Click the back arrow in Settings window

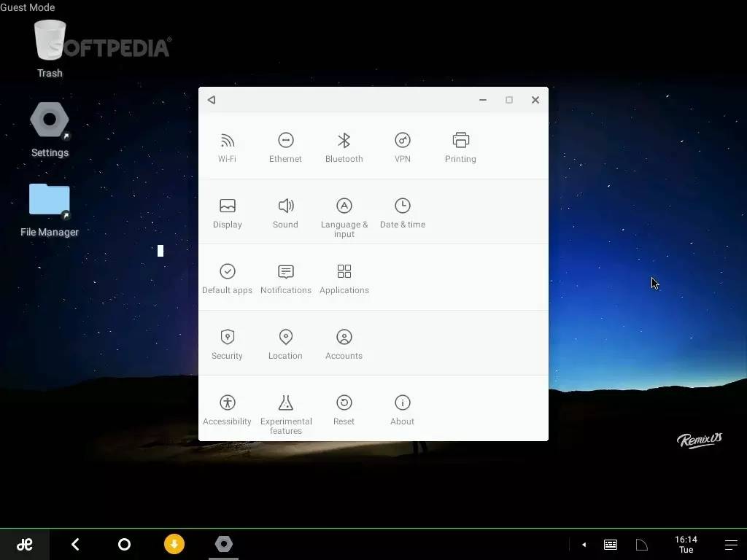tap(212, 100)
